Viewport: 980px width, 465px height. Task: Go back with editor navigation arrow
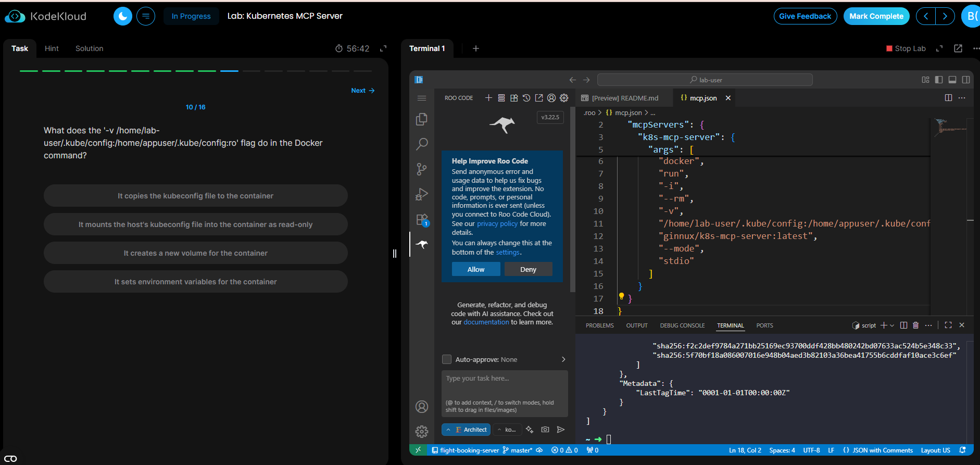pos(573,80)
